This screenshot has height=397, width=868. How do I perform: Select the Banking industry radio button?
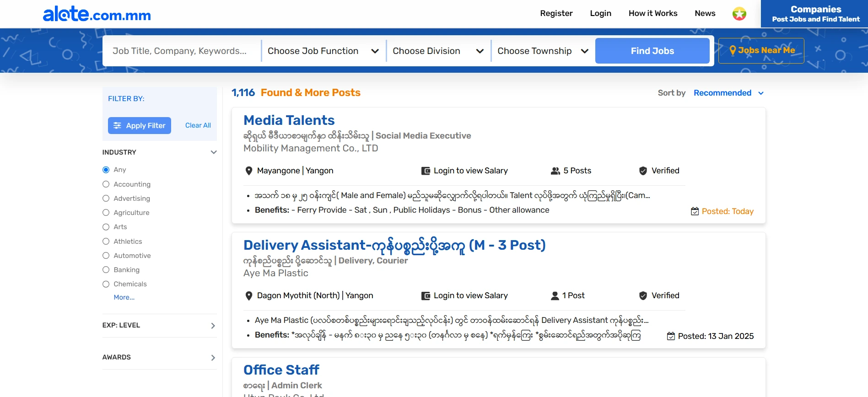click(106, 269)
